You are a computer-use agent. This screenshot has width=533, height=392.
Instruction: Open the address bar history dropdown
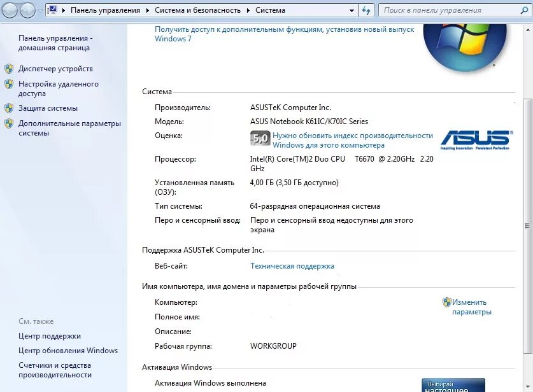pyautogui.click(x=352, y=11)
